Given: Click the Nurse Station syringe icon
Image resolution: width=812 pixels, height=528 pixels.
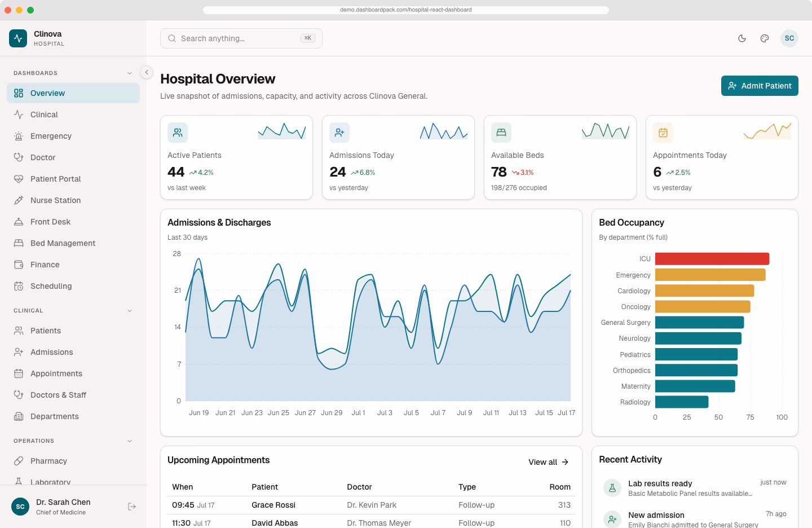Looking at the screenshot, I should click(x=19, y=200).
